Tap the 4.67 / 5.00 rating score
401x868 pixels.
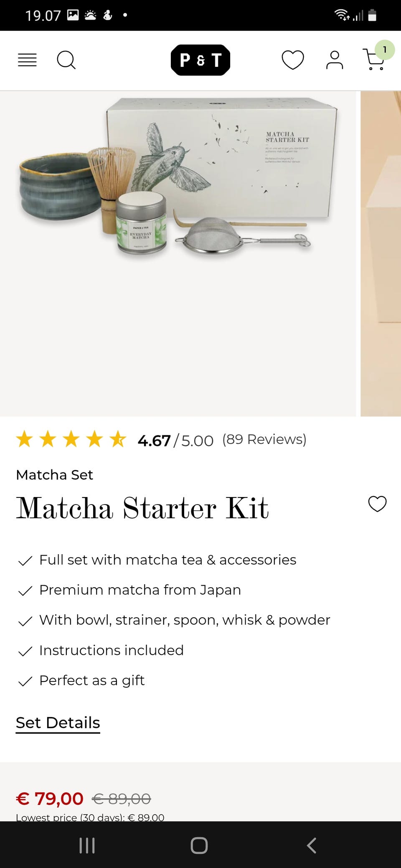tap(175, 441)
